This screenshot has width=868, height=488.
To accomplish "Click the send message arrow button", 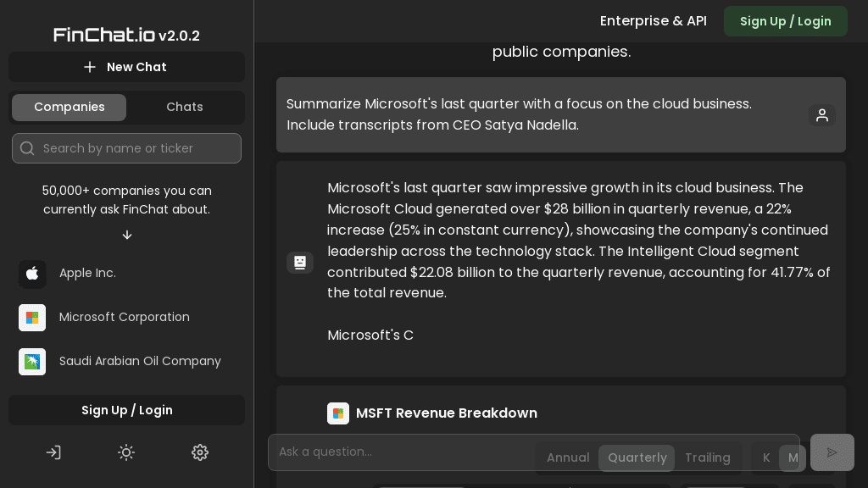I will click(832, 452).
